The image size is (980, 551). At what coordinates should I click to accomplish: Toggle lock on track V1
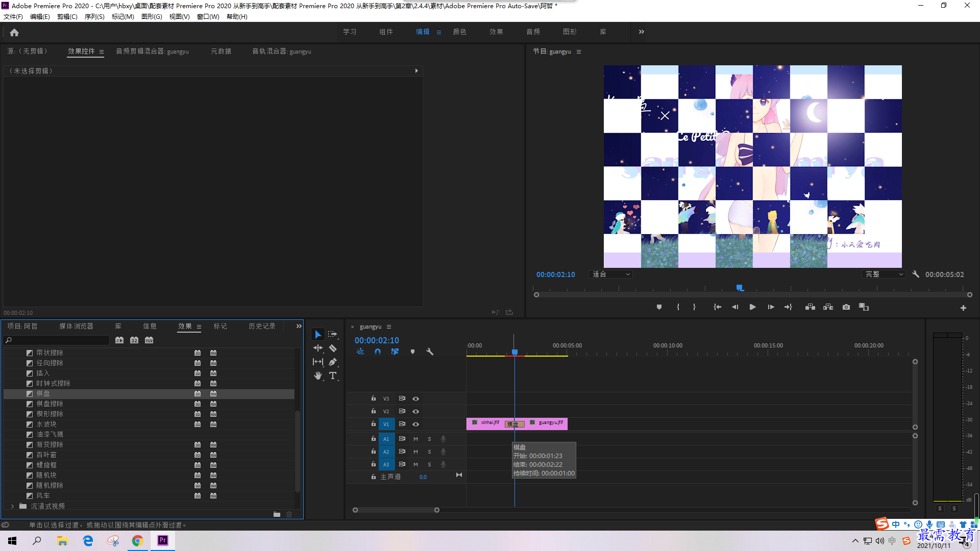pos(374,424)
